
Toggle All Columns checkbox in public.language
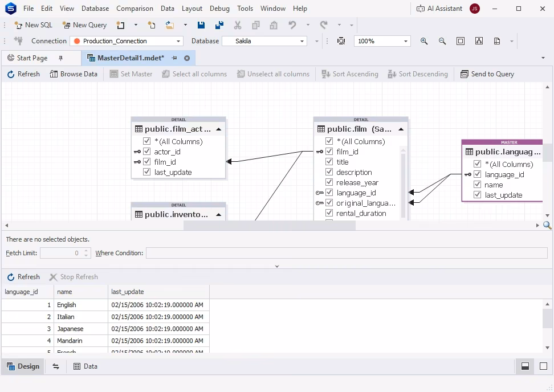click(x=477, y=164)
